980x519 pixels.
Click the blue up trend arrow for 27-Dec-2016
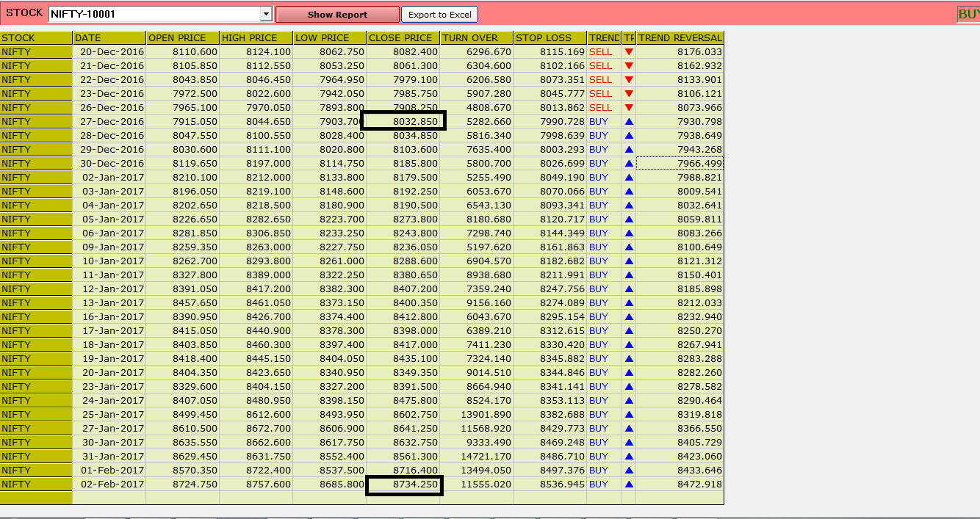click(x=629, y=122)
